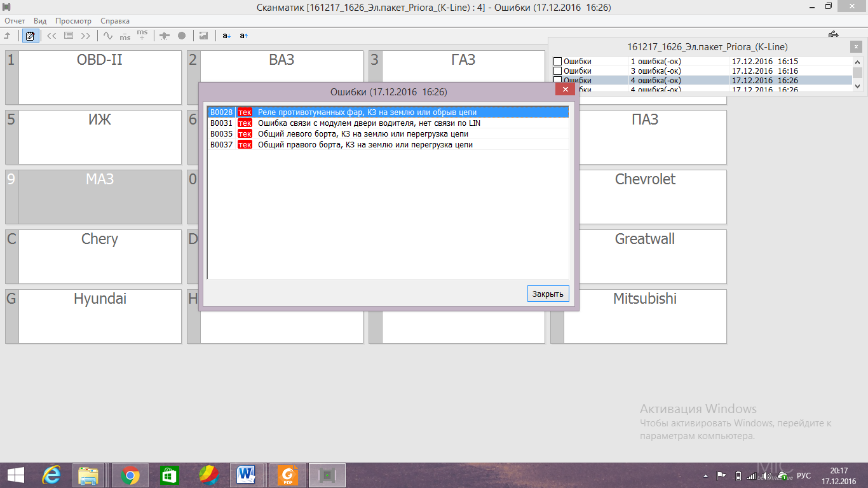This screenshot has width=868, height=488.
Task: Click the double left chevron previous icon
Action: coord(51,36)
